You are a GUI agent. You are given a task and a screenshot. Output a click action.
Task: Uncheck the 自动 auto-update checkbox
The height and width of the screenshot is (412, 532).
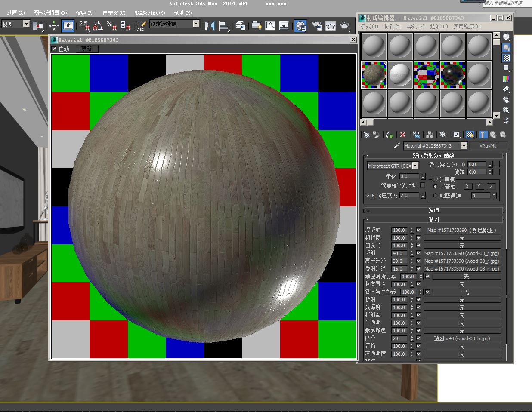[x=54, y=49]
